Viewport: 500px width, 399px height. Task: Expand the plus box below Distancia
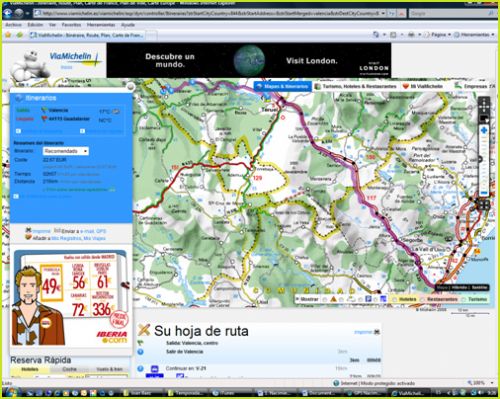16,196
